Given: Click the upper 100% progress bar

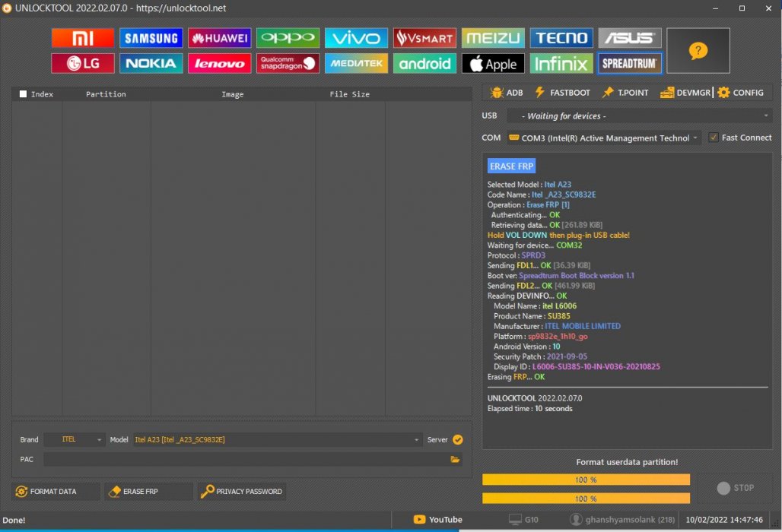Looking at the screenshot, I should (586, 480).
